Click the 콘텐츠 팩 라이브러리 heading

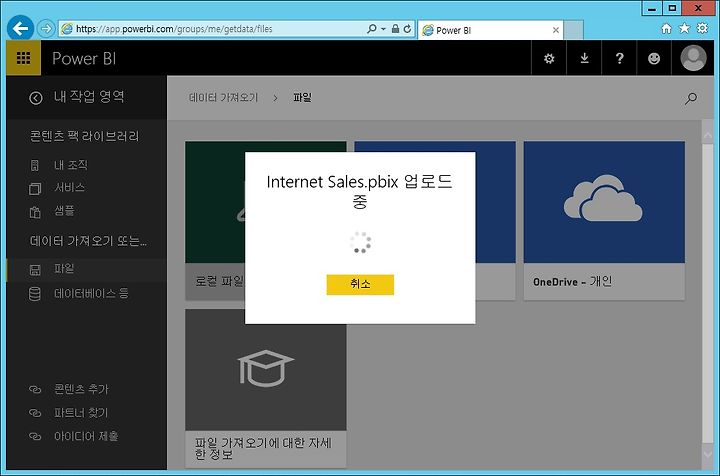click(x=84, y=136)
